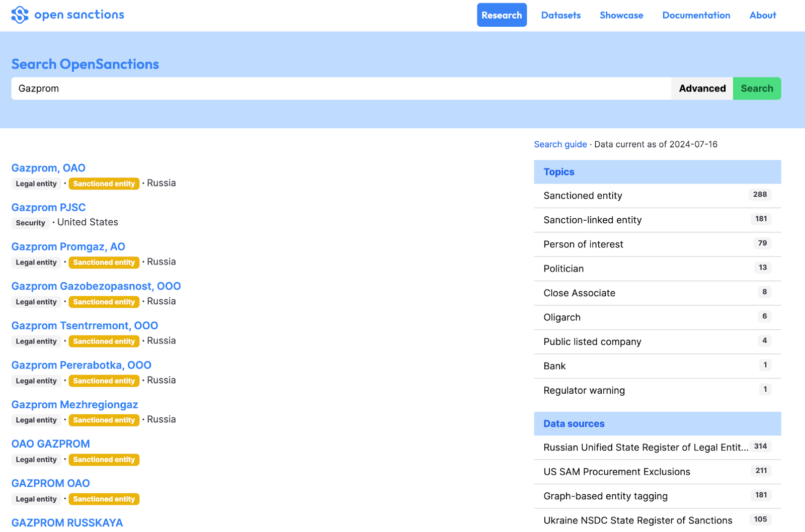The width and height of the screenshot is (805, 532).
Task: Click Sanctioned entity badge under OAO GAZPROM
Action: [x=104, y=460]
